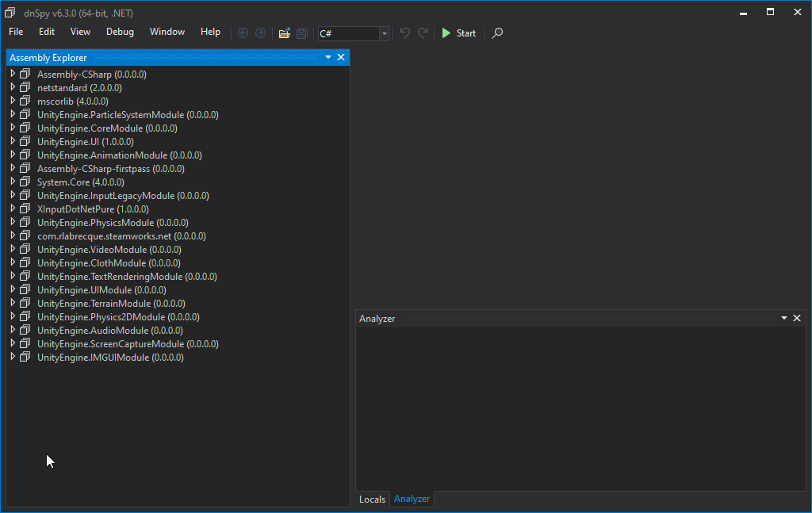Click the UnityEngine.UIModule assembly icon
Viewport: 812px width, 513px height.
tap(25, 289)
